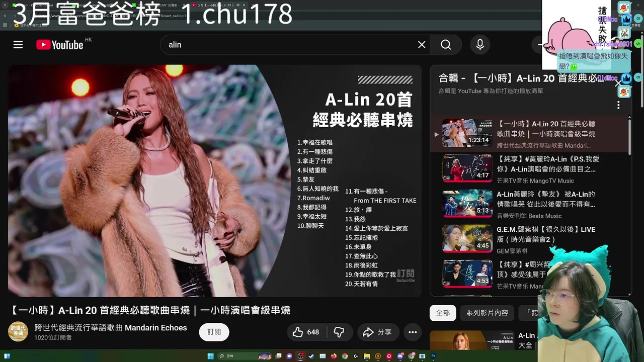The image size is (644, 362).
Task: Open the YouTube hamburger guide menu
Action: coord(18,45)
